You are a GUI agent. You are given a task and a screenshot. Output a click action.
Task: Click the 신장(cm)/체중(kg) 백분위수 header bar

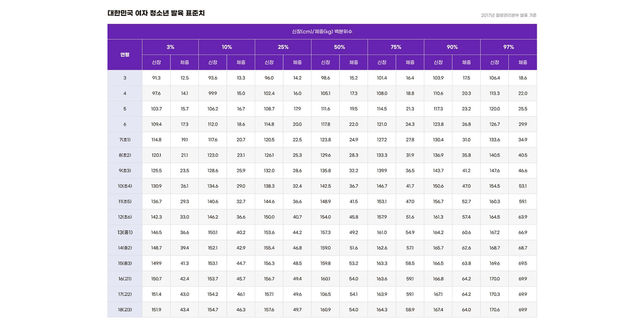[x=322, y=32]
